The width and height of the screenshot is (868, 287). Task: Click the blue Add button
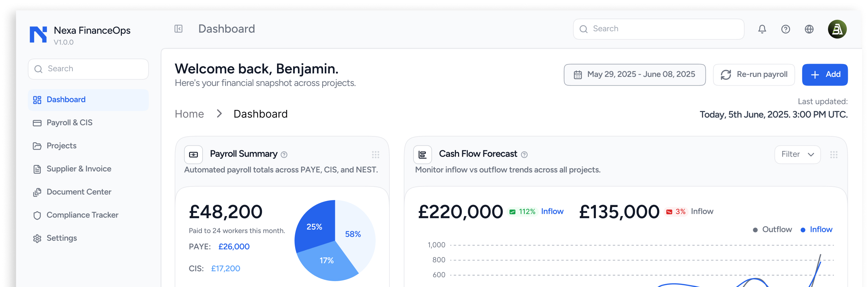pyautogui.click(x=825, y=75)
